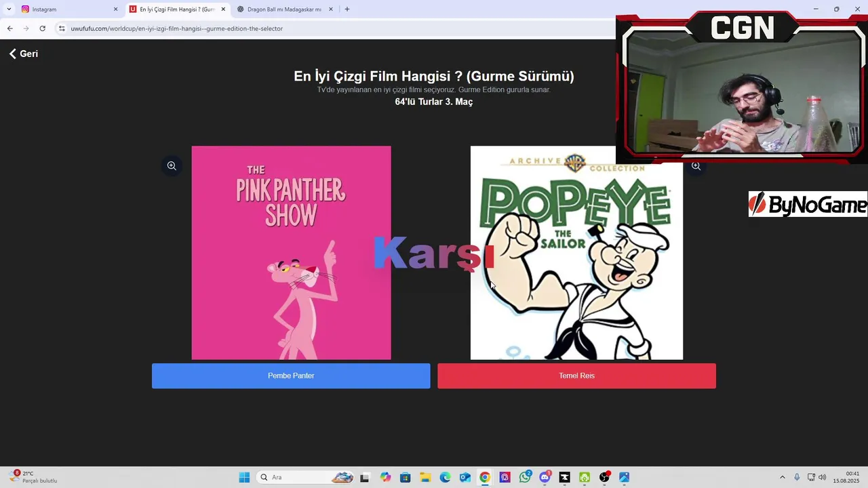Open CapCut from the taskbar
Image resolution: width=868 pixels, height=488 pixels.
pos(564,477)
